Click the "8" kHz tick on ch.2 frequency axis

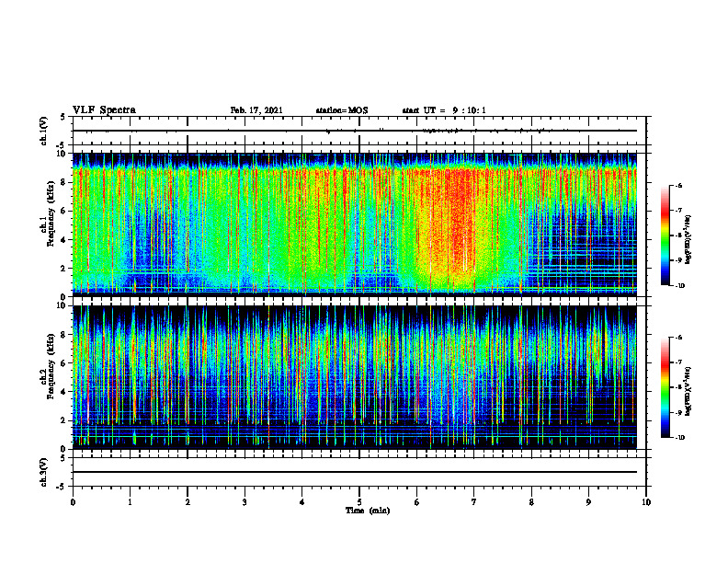coord(64,335)
